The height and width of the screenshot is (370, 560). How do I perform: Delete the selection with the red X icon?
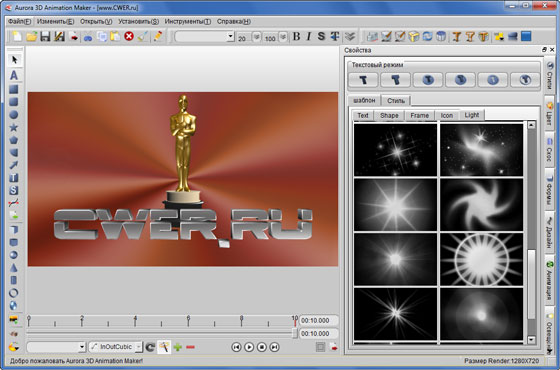pyautogui.click(x=129, y=36)
